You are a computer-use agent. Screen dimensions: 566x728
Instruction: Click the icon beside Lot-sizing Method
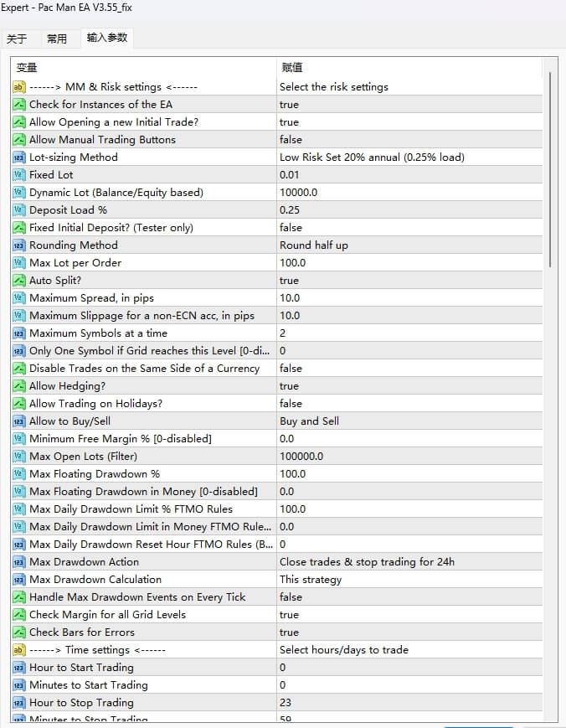(19, 157)
